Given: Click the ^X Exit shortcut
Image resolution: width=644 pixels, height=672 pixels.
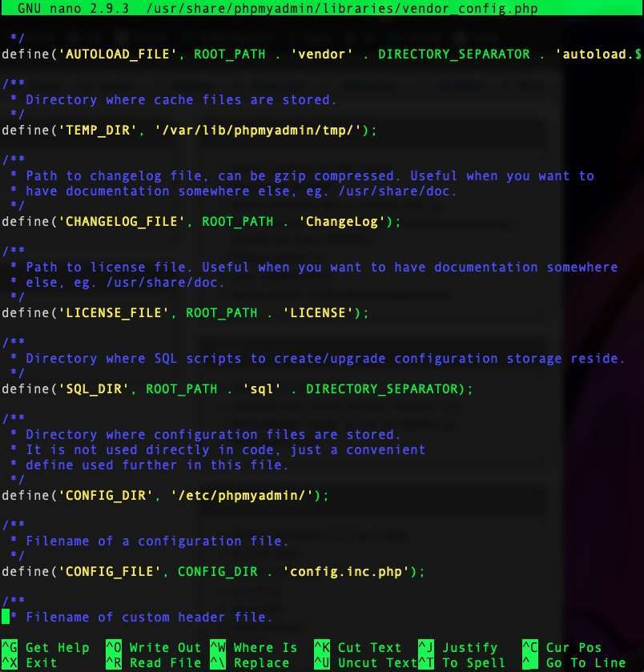Looking at the screenshot, I should coord(30,662).
